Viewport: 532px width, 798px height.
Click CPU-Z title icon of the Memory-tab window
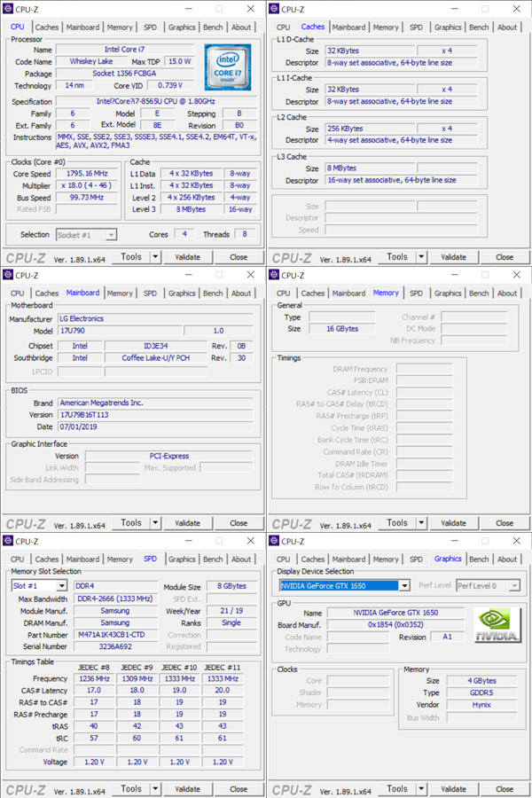pos(274,275)
